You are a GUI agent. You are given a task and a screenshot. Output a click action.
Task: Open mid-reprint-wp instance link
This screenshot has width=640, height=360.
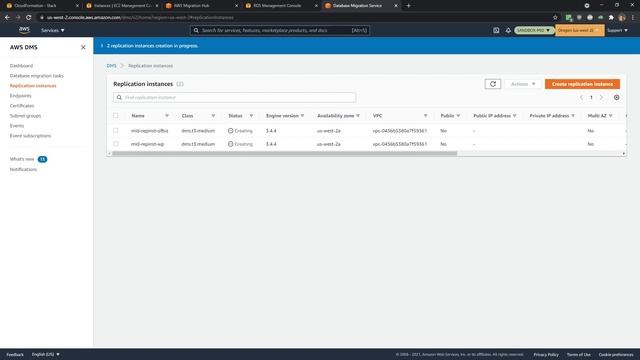(147, 144)
